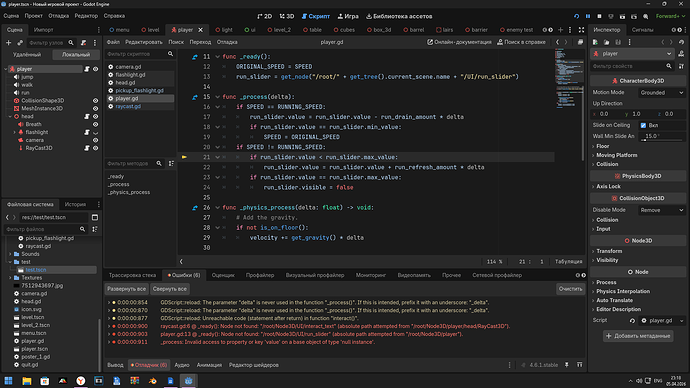This screenshot has width=690, height=388.
Task: Toggle visibility of head node
Action: coord(95,117)
